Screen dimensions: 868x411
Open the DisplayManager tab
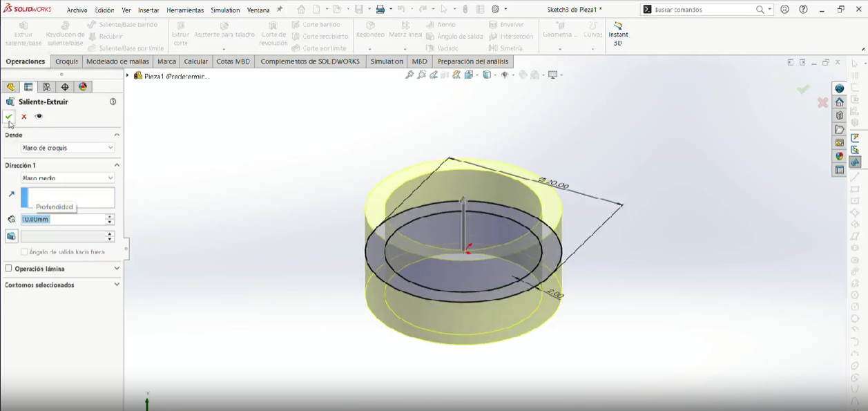coord(83,87)
